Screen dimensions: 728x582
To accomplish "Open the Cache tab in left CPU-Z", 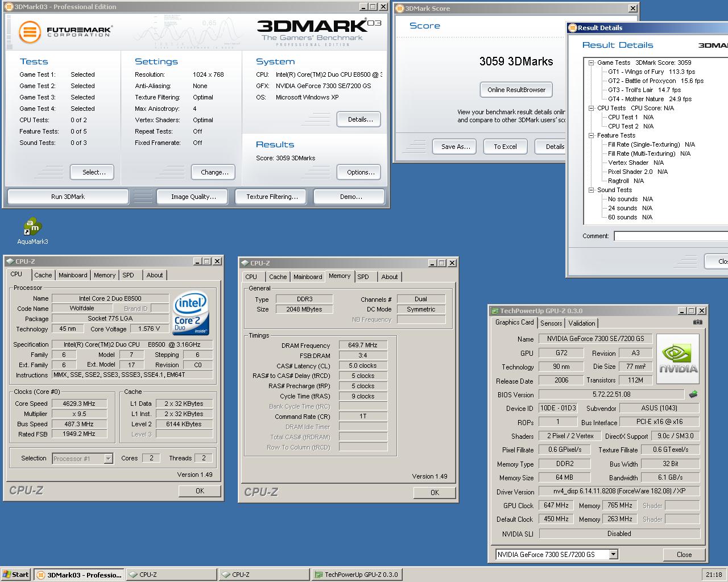I will coord(43,275).
